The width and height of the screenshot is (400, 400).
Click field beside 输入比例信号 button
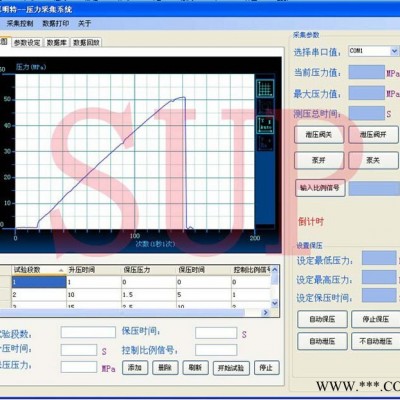point(374,189)
